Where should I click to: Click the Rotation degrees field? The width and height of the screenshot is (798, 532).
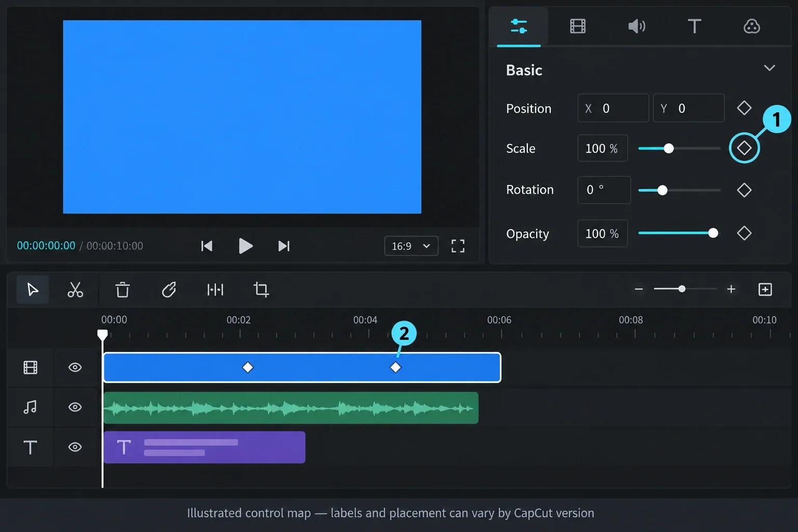tap(604, 190)
